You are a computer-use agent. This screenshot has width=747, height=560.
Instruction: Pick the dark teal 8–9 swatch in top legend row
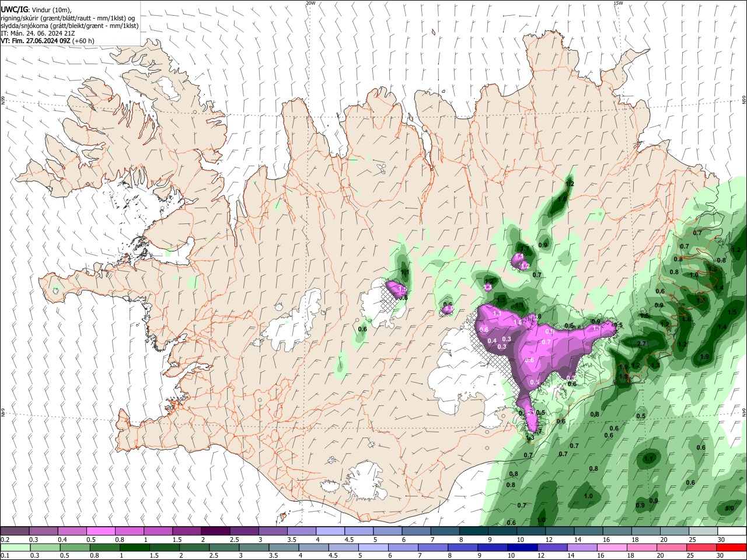click(x=474, y=531)
